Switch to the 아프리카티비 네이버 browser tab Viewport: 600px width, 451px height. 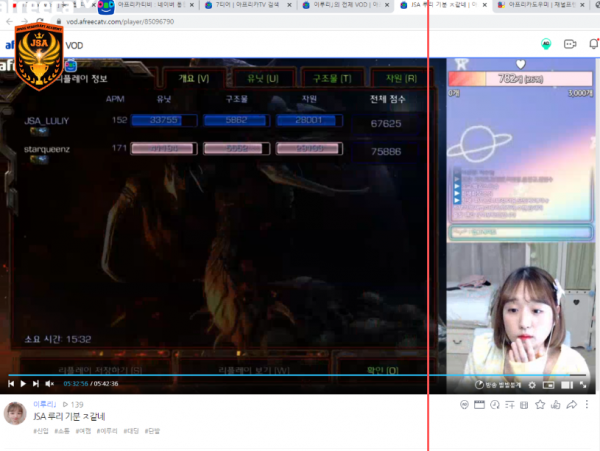(x=150, y=5)
